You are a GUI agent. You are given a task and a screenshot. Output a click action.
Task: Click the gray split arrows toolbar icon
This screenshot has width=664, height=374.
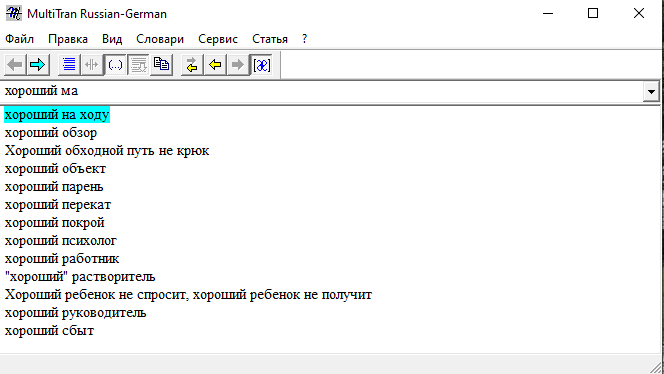point(92,65)
